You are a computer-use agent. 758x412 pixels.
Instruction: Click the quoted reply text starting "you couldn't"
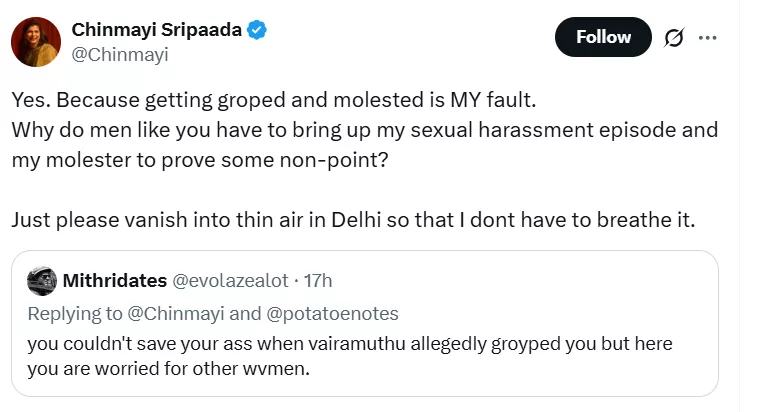pyautogui.click(x=349, y=343)
